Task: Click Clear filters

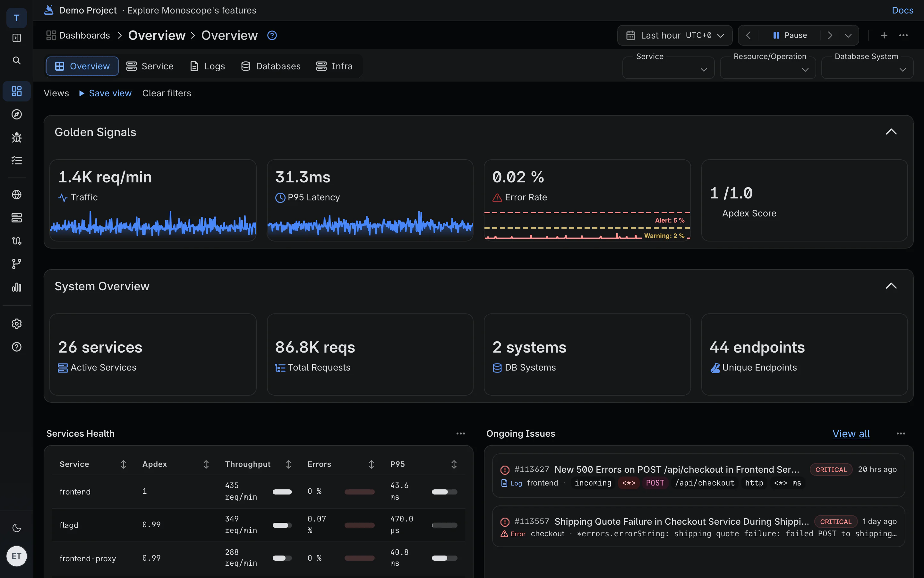Action: (167, 93)
